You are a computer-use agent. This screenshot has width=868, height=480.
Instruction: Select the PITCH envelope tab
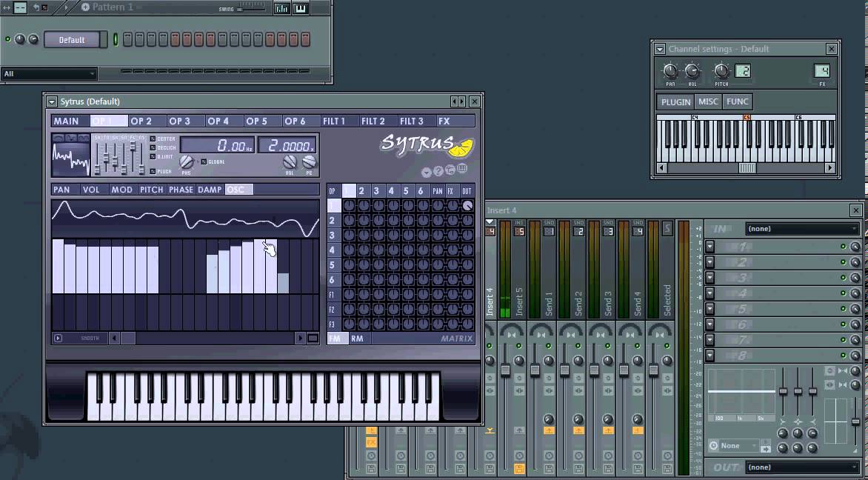tap(152, 190)
